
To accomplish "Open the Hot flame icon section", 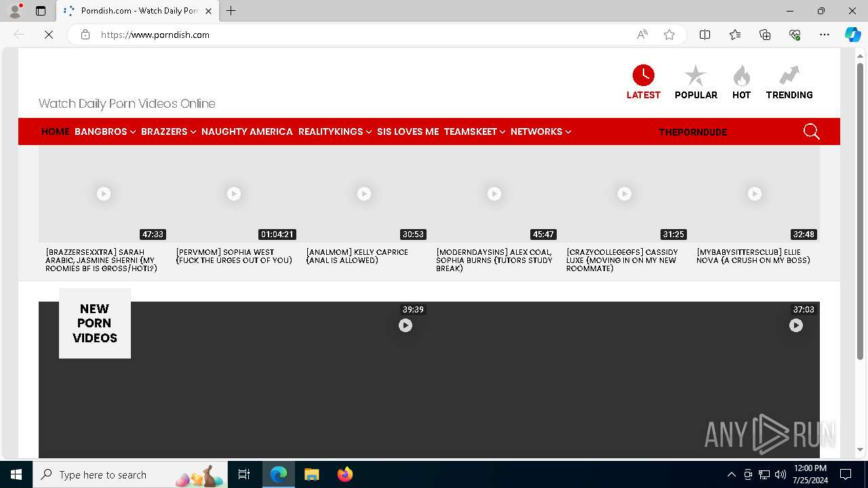I will click(741, 82).
